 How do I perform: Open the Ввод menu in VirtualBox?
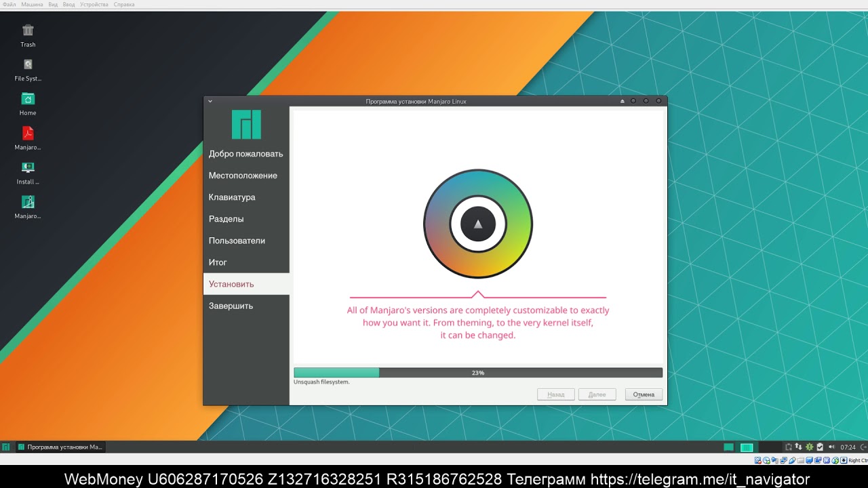click(x=68, y=4)
